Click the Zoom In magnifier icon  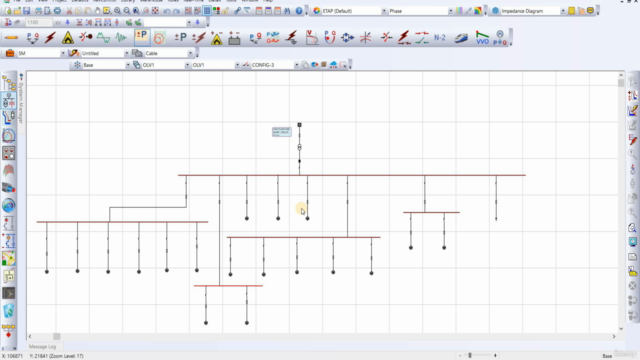click(x=118, y=11)
